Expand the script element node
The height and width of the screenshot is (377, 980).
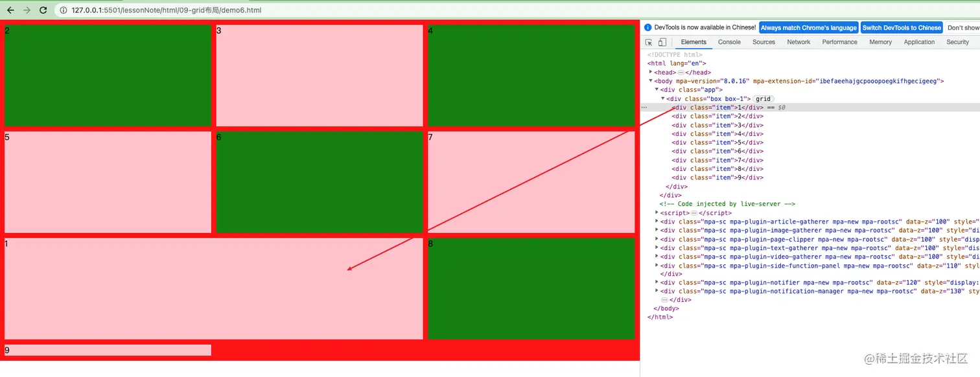[x=657, y=212]
